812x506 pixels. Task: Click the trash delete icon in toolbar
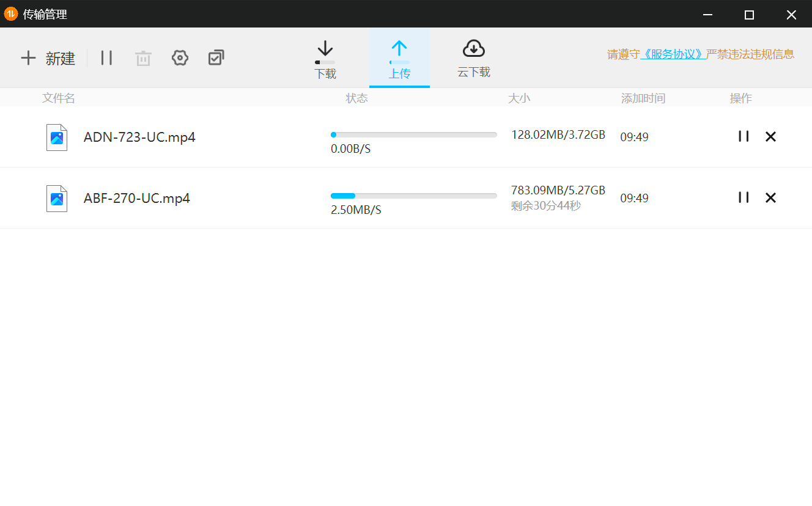[143, 59]
